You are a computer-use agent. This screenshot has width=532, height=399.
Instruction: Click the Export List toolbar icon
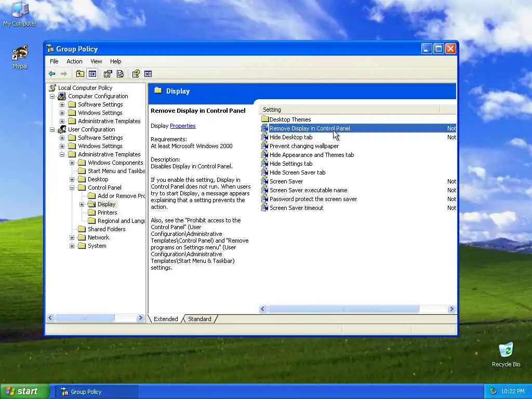[x=120, y=74]
